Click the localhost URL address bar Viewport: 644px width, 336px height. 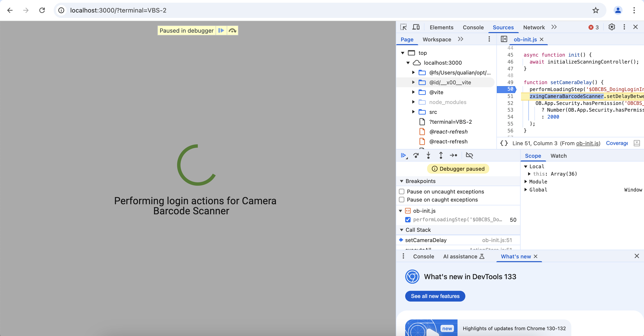point(118,10)
